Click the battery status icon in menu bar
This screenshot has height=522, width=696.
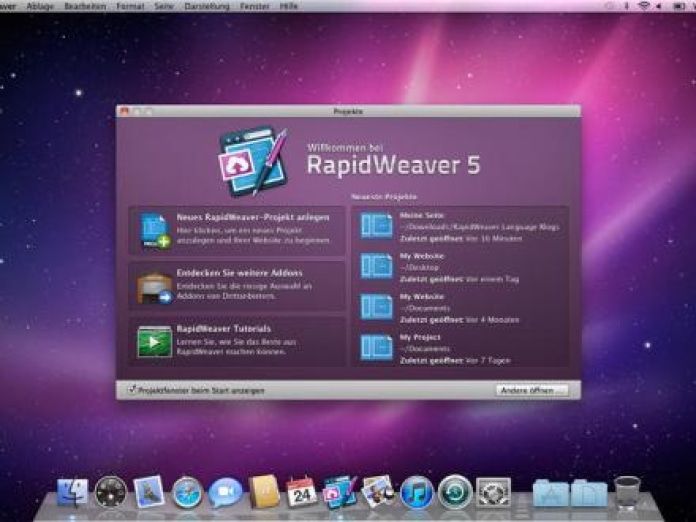click(x=679, y=6)
